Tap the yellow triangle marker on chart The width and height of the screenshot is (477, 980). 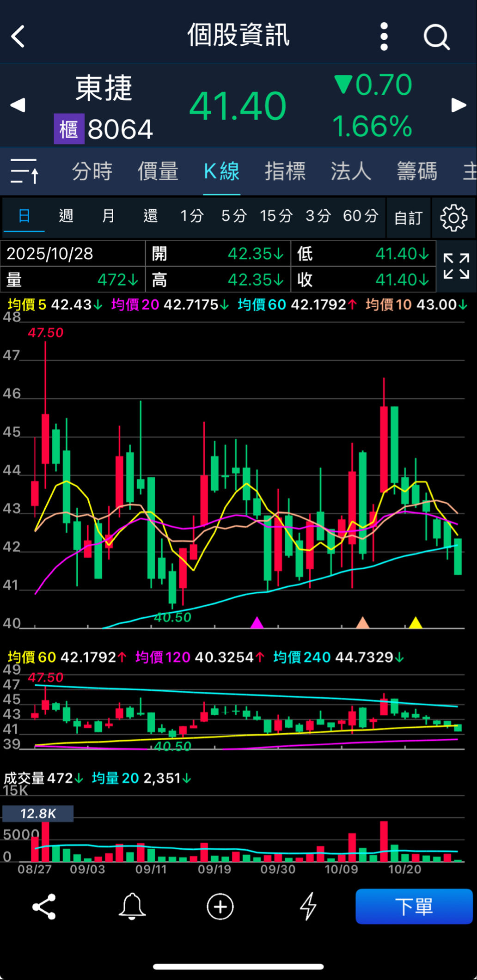point(416,623)
